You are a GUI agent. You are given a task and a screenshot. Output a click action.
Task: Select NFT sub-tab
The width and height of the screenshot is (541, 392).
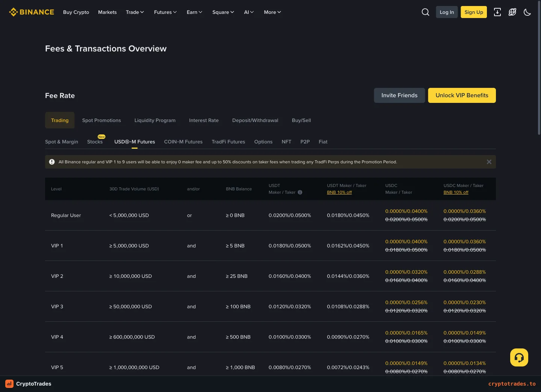point(286,142)
